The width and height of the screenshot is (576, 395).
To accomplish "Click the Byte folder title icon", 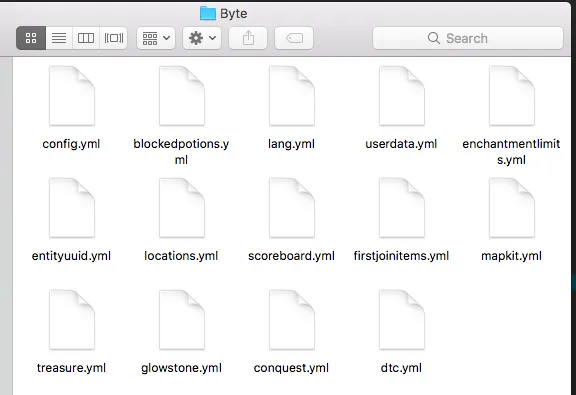I will 208,13.
